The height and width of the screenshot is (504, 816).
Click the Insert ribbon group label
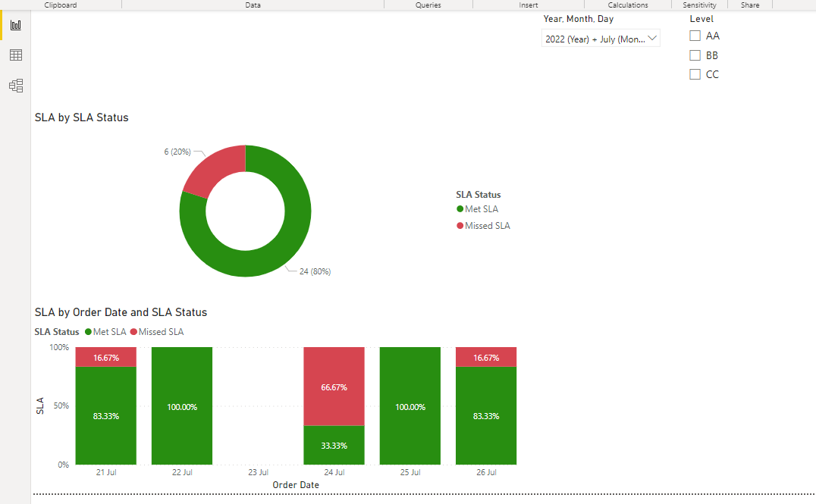click(x=529, y=5)
